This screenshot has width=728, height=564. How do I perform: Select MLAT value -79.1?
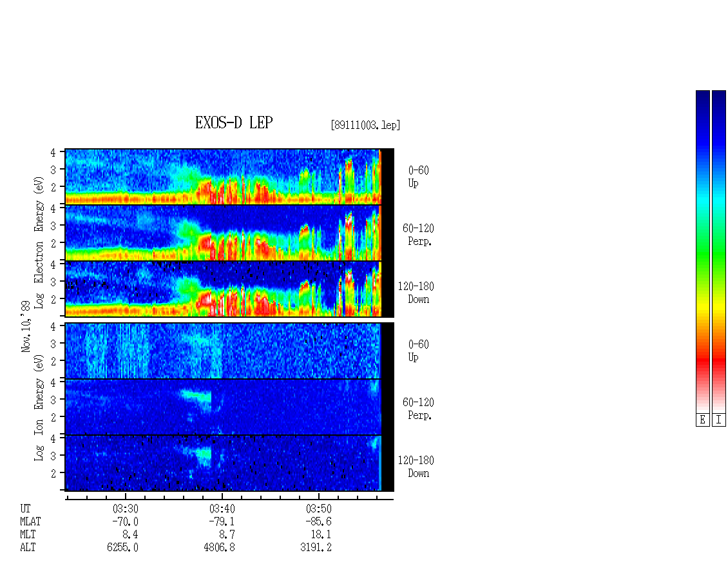pyautogui.click(x=222, y=521)
